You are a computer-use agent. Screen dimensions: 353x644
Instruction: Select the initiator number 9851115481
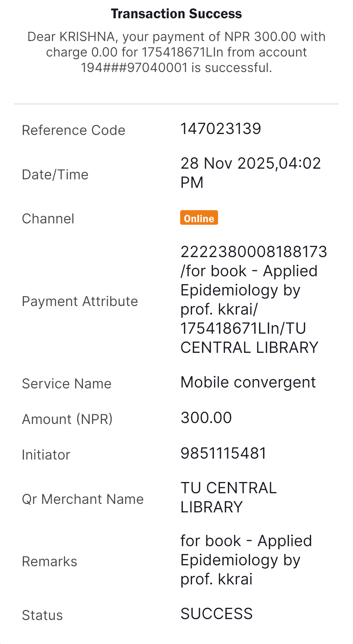coord(223,453)
